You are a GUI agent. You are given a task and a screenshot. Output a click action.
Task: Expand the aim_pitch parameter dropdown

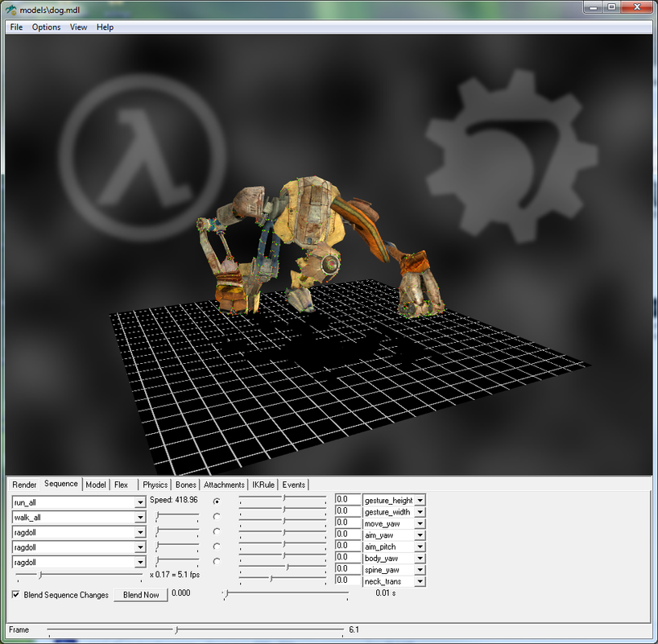coord(420,547)
